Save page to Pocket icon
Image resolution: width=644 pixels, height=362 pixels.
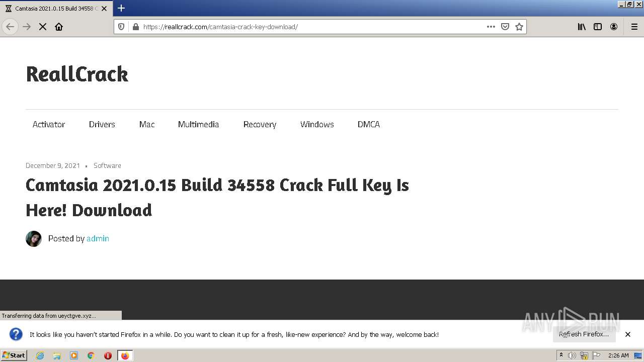click(505, 27)
